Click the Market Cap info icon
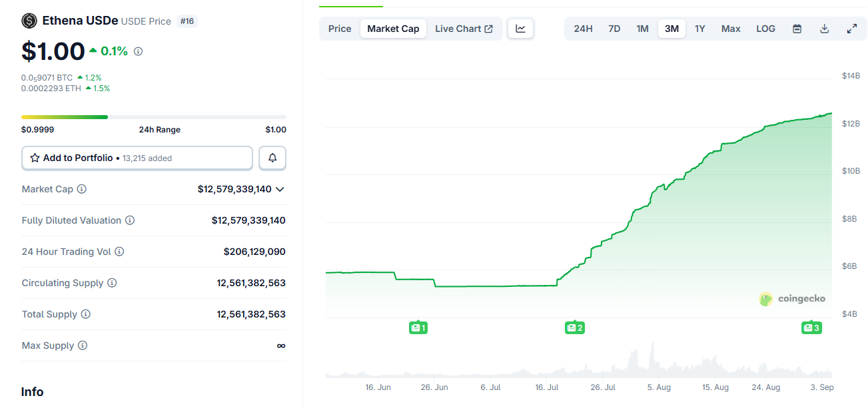 tap(82, 189)
